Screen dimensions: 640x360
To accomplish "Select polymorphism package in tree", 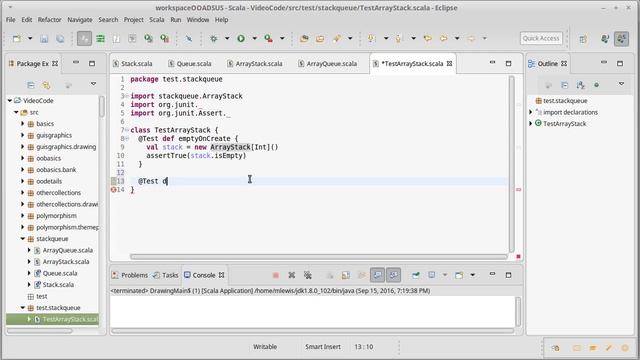I will (56, 216).
